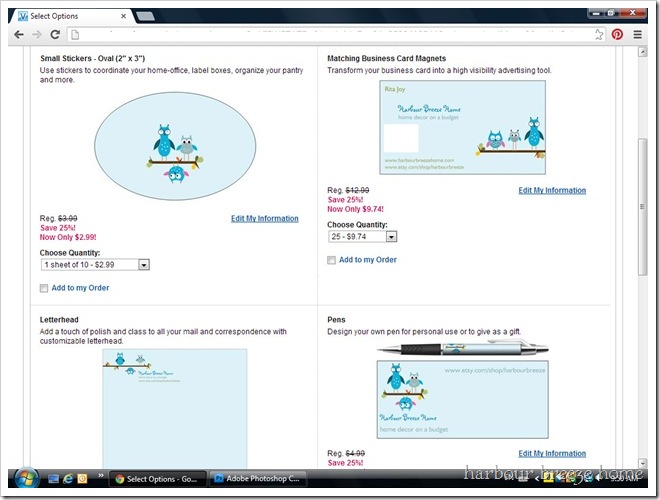Close the Select Options tab
Image resolution: width=660 pixels, height=500 pixels.
[123, 16]
